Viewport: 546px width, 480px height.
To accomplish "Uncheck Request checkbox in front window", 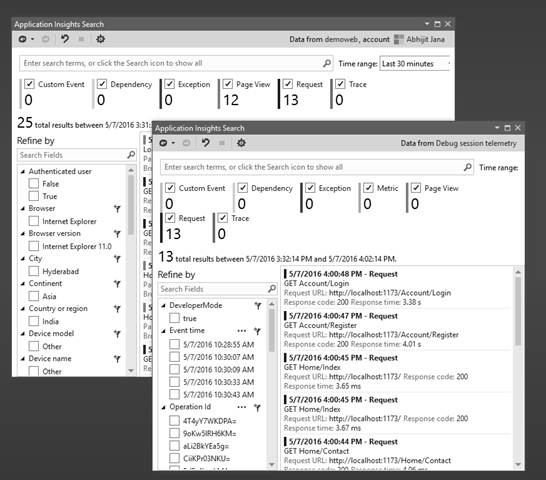I will pos(170,218).
